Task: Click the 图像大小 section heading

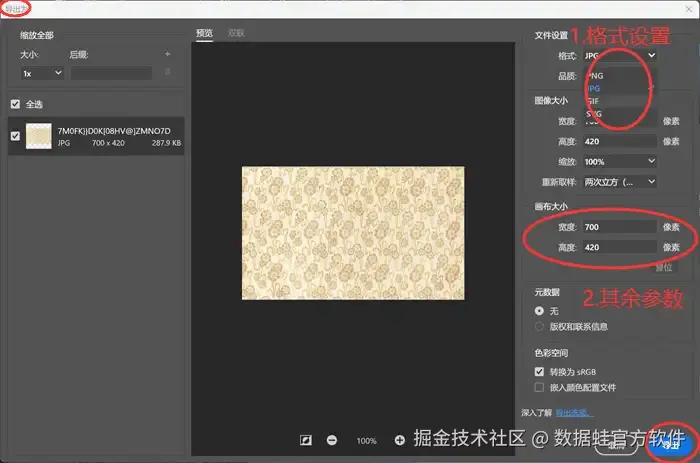Action: coord(551,100)
